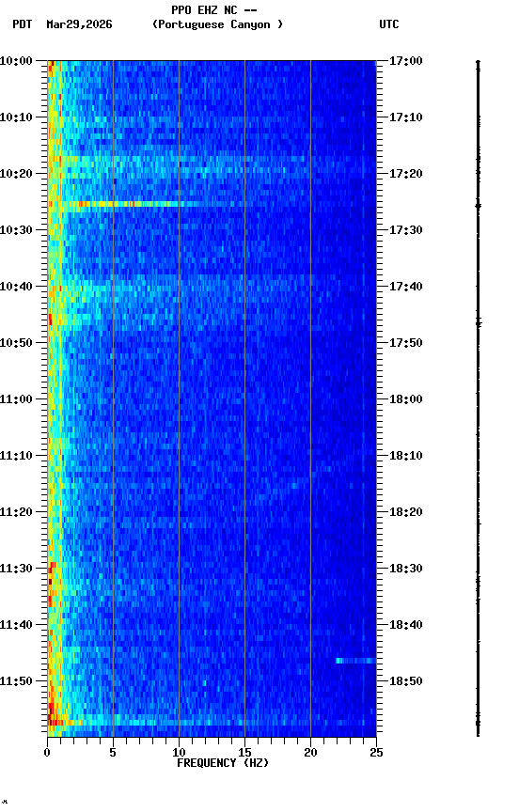Screen dimensions: 519x812
Task: Click the 10:00 PDT time label
Action: click(x=16, y=61)
